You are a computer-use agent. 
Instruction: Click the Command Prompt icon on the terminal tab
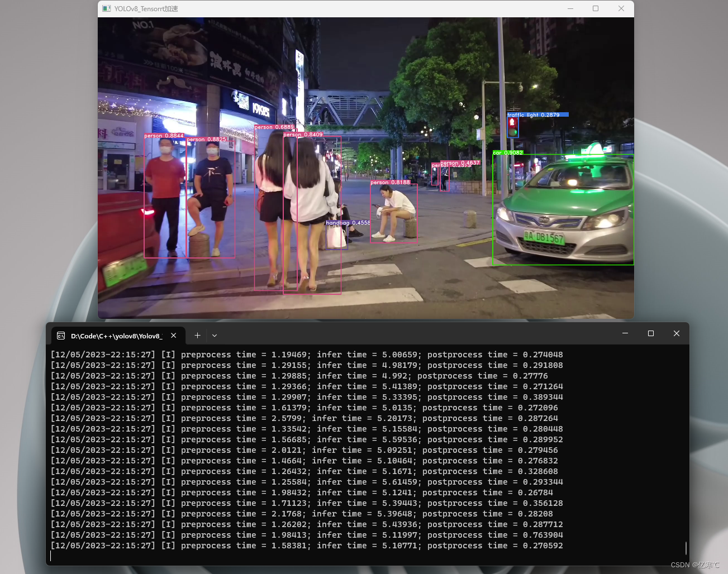tap(61, 335)
